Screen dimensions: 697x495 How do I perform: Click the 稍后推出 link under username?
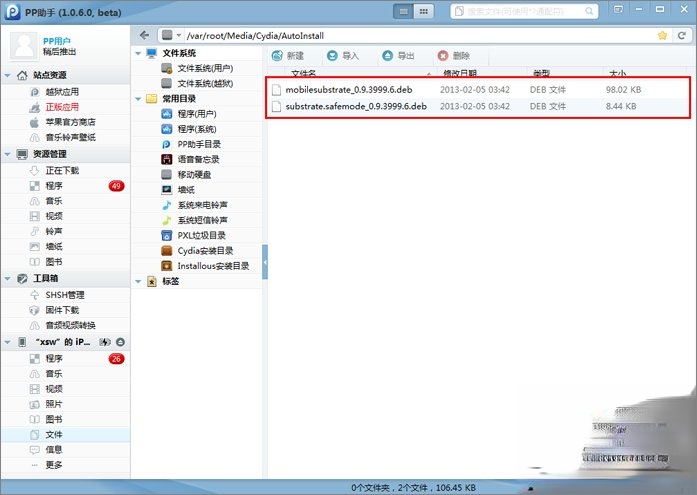pyautogui.click(x=59, y=52)
